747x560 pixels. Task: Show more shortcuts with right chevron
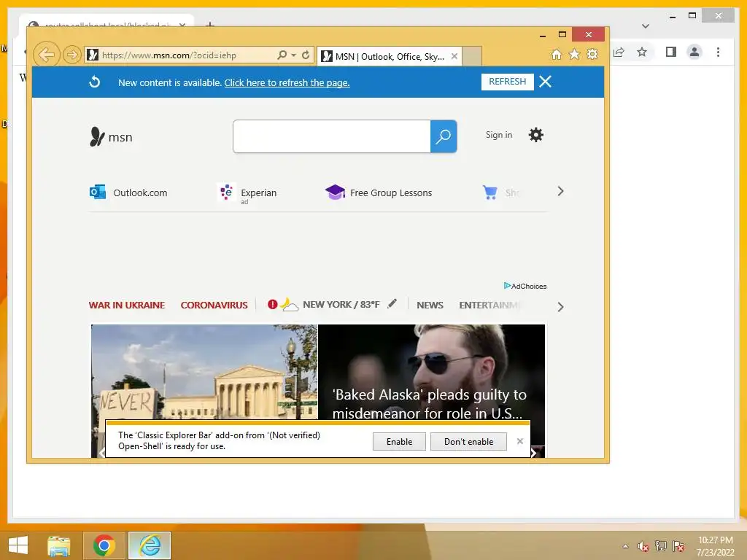(560, 192)
